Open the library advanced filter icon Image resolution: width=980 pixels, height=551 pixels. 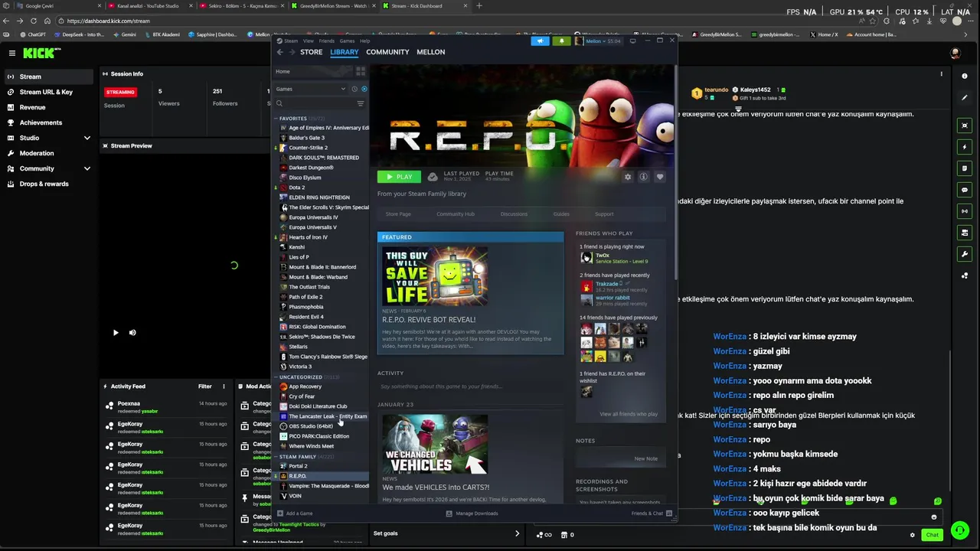pos(361,103)
